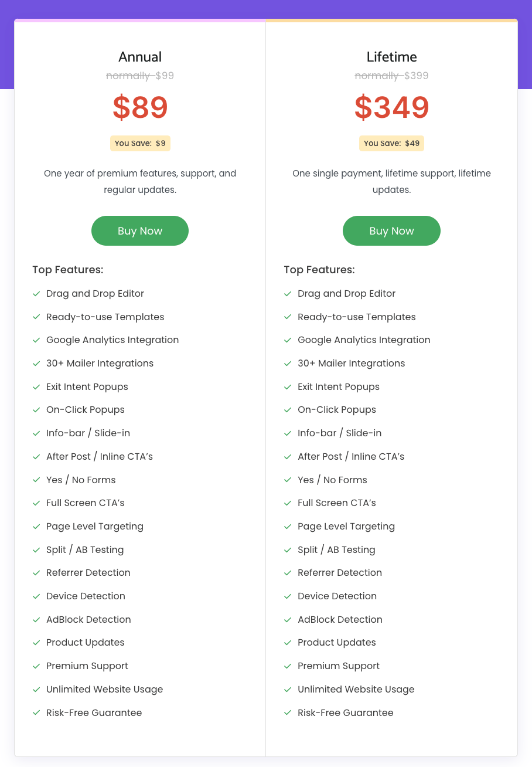Click Buy Now under the Lifetime plan
This screenshot has width=532, height=767.
[x=391, y=231]
